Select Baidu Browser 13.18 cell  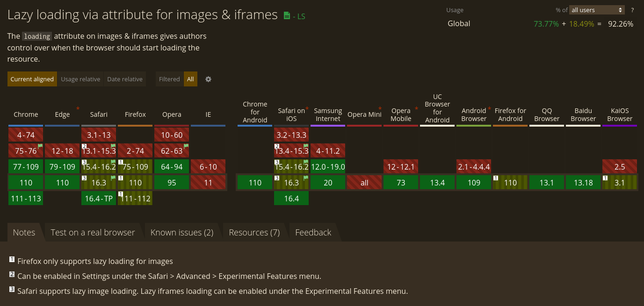[x=583, y=183]
